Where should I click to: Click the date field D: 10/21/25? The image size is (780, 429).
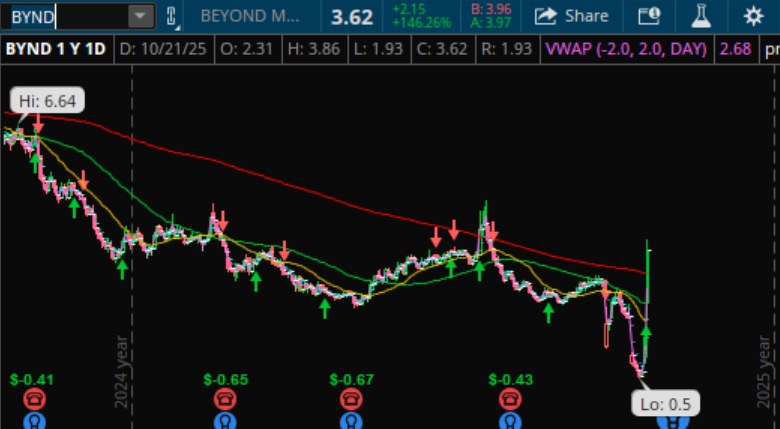point(164,49)
